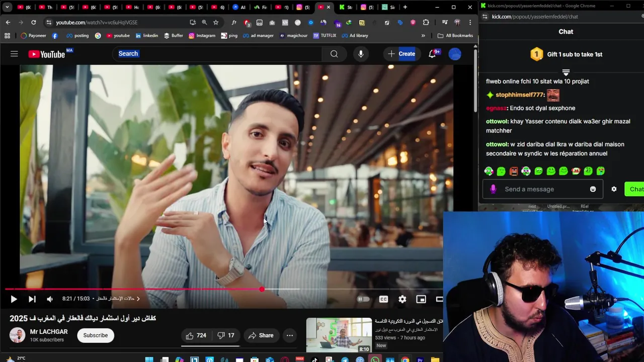Open the Chrome apps grid icon
This screenshot has height=362, width=644.
coord(7,36)
